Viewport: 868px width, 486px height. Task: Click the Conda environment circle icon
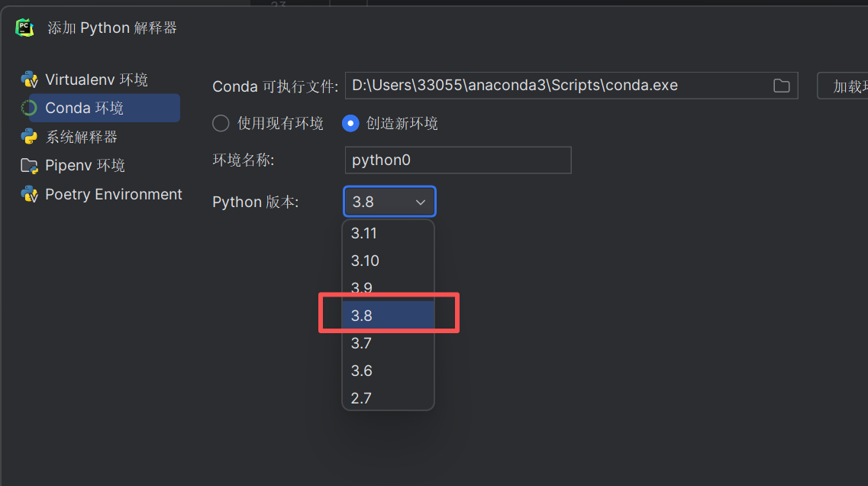coord(29,108)
